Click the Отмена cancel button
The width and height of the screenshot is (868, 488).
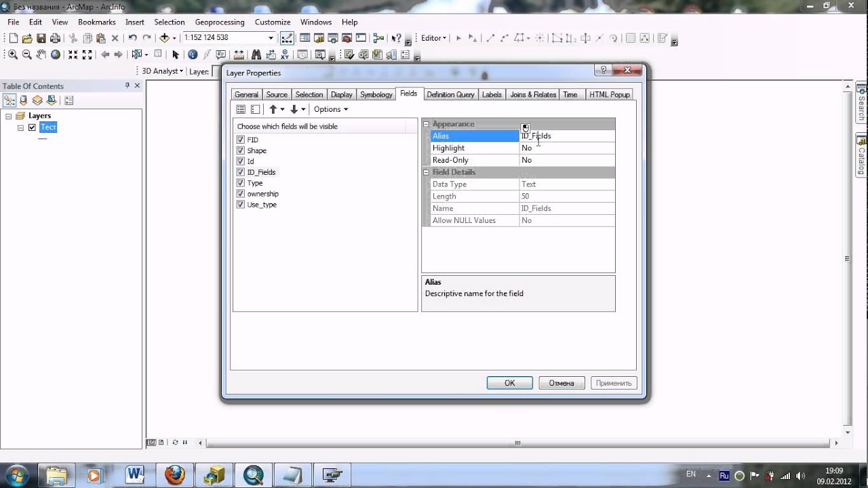[x=561, y=383]
